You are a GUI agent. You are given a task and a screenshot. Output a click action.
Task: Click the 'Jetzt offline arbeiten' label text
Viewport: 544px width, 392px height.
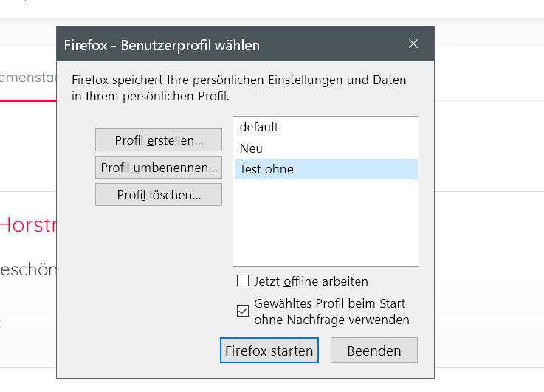point(311,281)
